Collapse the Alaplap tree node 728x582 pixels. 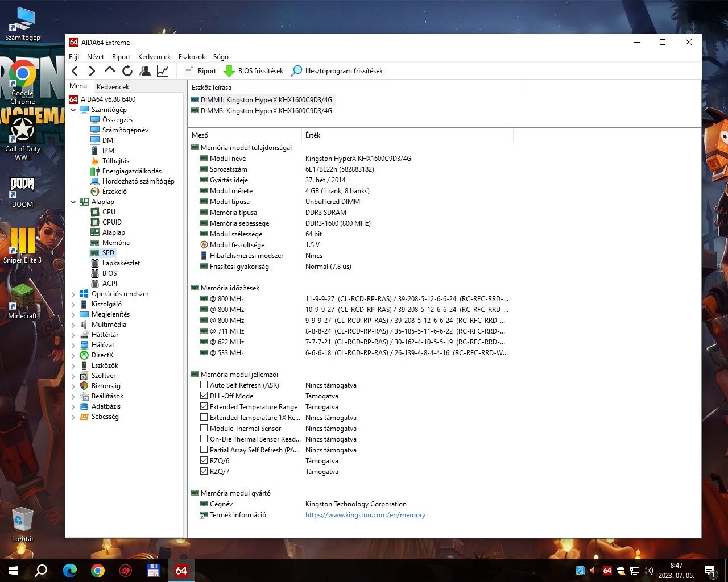click(73, 202)
